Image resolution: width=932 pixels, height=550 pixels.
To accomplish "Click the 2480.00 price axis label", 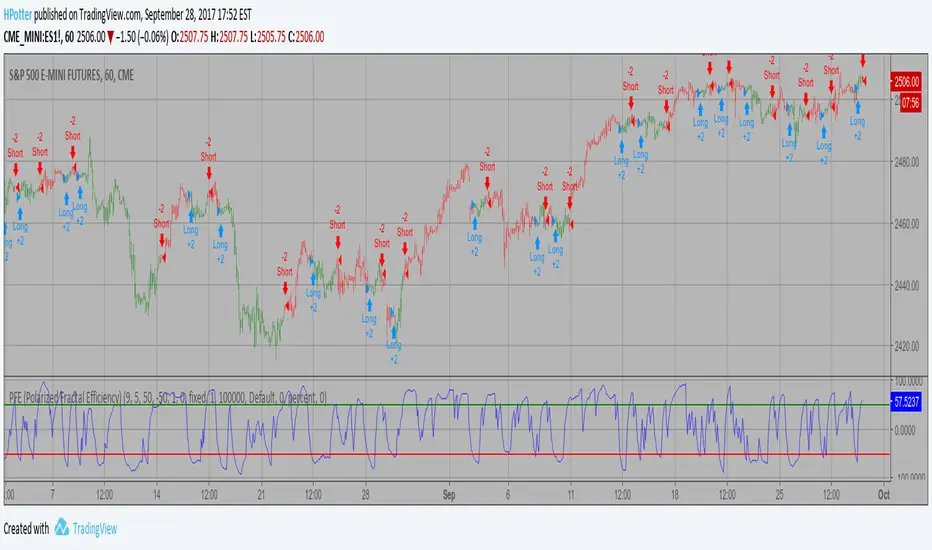I will (x=906, y=162).
